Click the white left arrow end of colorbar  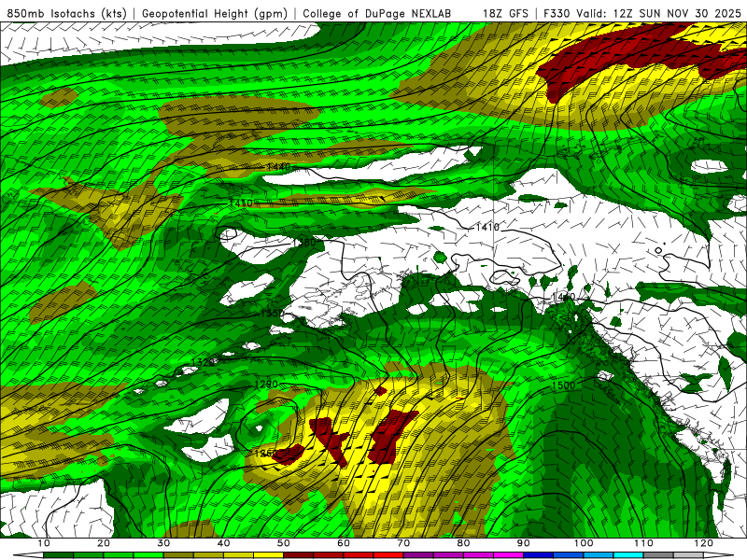pos(29,555)
